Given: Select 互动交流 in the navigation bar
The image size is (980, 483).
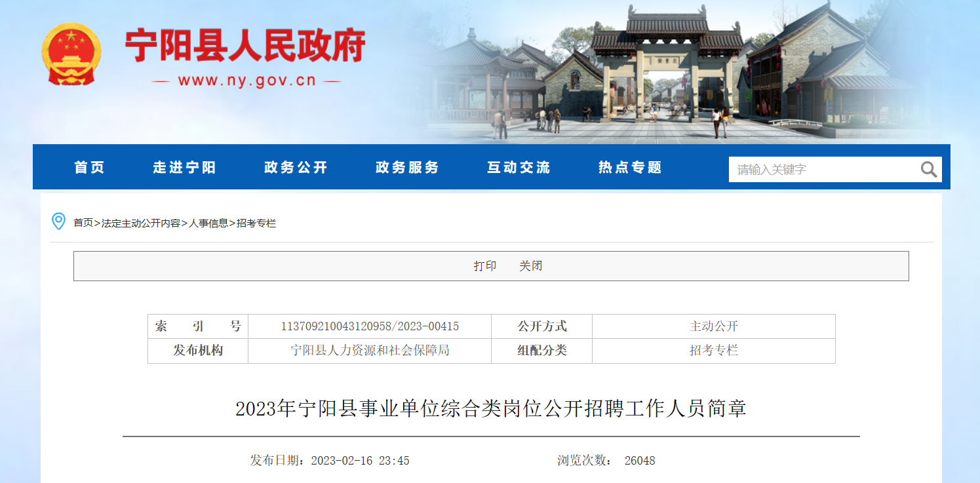Looking at the screenshot, I should point(519,168).
